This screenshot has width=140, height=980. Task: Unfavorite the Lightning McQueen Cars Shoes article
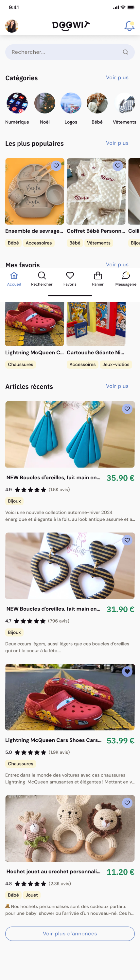click(x=127, y=672)
